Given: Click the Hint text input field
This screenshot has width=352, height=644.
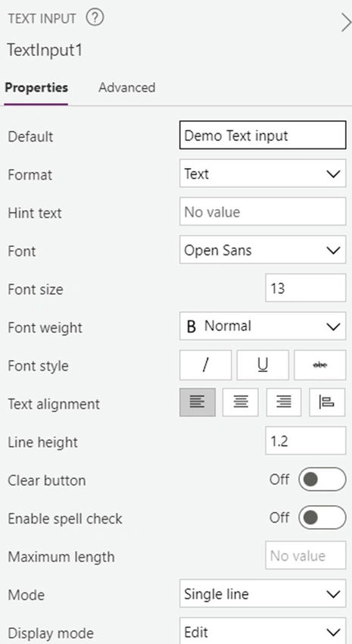Looking at the screenshot, I should click(263, 211).
